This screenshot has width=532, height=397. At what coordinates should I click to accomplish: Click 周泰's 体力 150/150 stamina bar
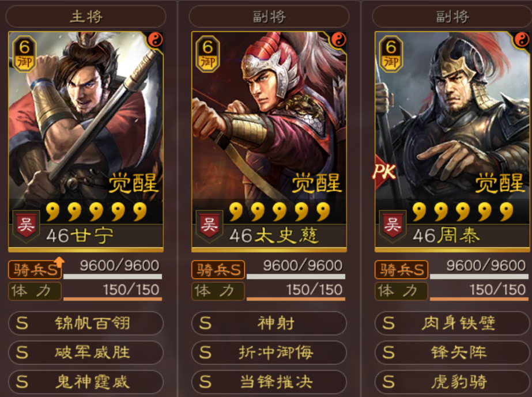(479, 291)
